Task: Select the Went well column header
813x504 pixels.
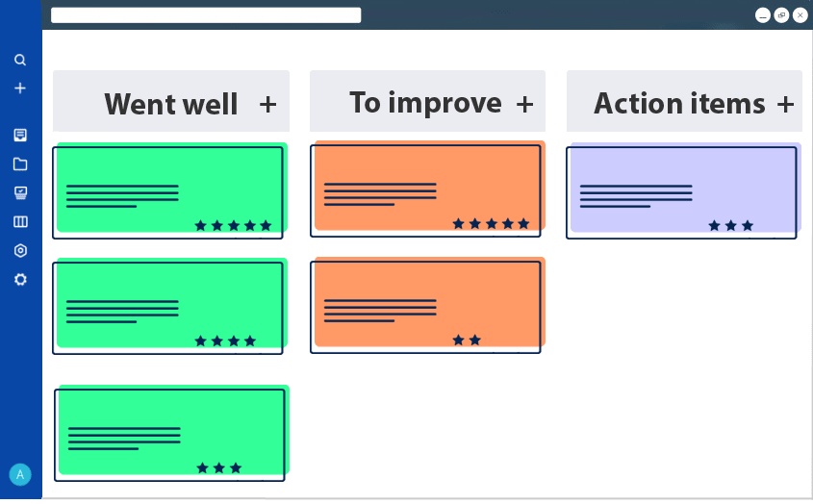Action: tap(171, 104)
